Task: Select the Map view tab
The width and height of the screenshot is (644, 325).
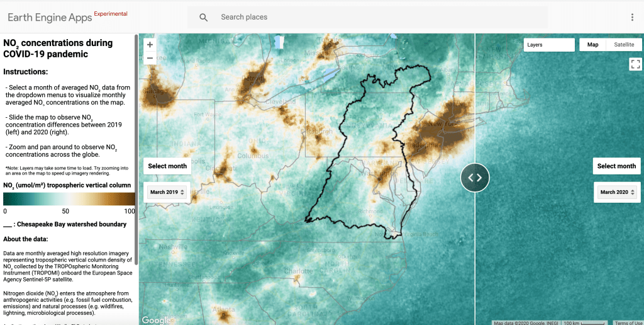Action: coord(593,45)
